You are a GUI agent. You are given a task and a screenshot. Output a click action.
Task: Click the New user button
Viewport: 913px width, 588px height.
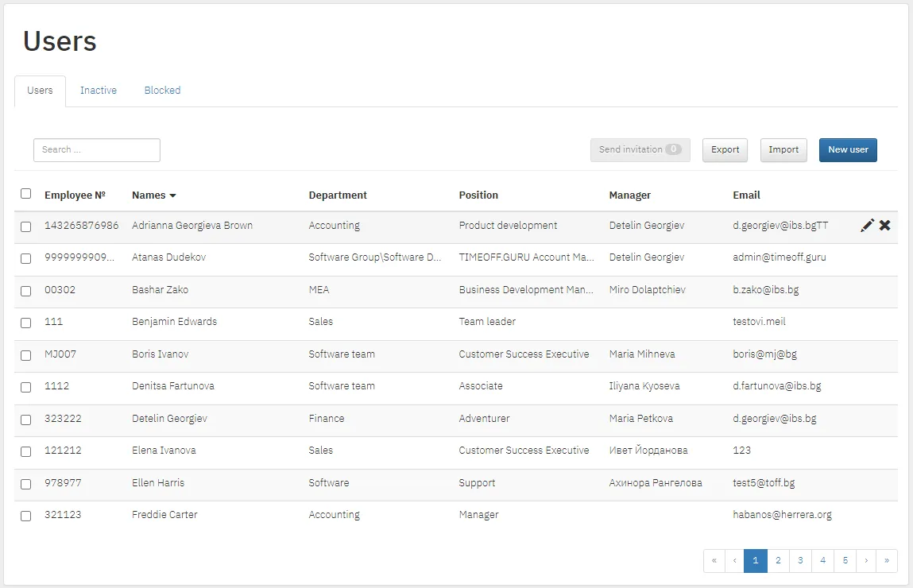848,150
